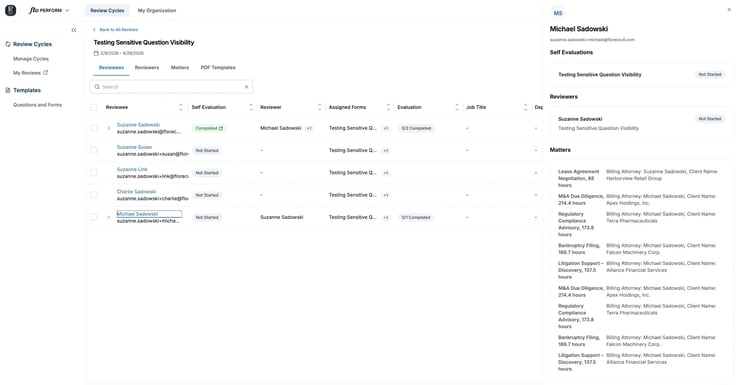Click the calendar icon by the cycle dates

(96, 53)
